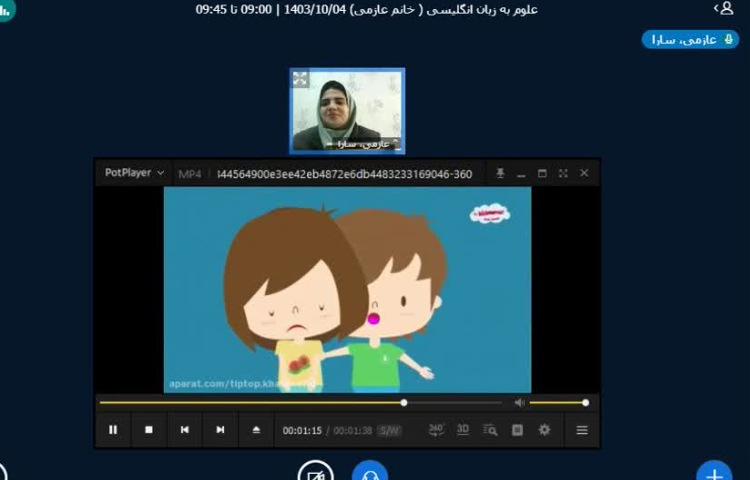Pin PotPlayer window on top
Image resolution: width=750 pixels, height=480 pixels.
coord(500,173)
